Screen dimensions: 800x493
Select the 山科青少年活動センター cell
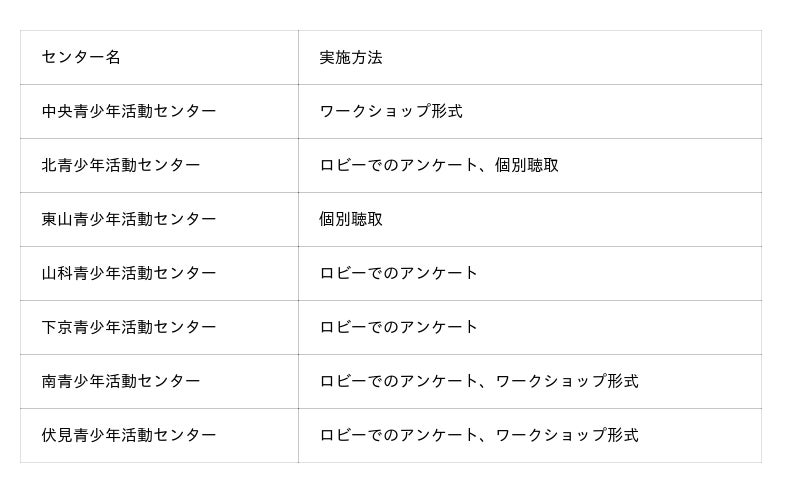pos(129,273)
